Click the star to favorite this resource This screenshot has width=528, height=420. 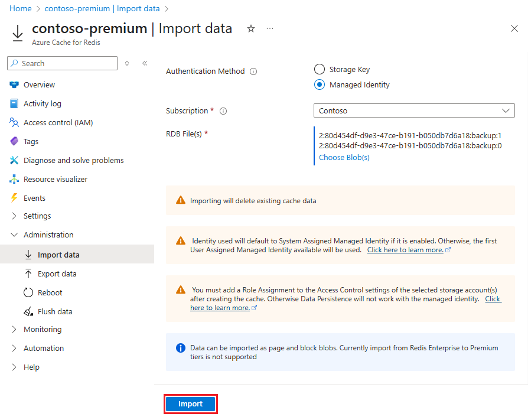250,28
